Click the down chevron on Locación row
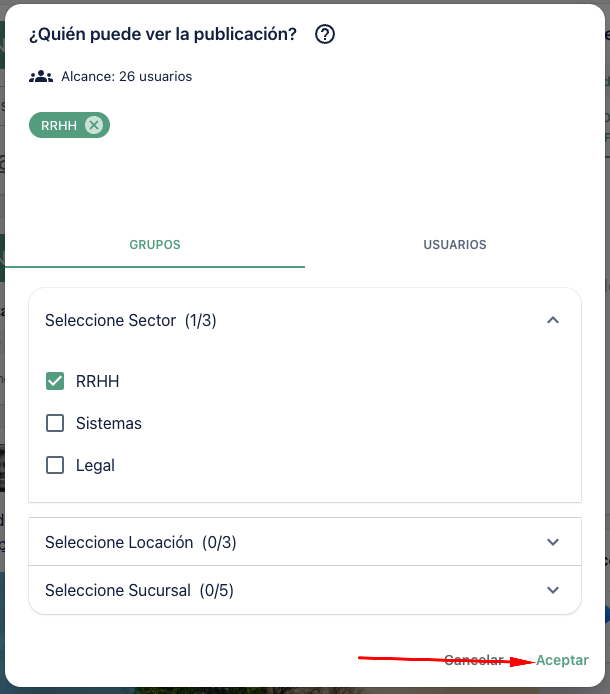The height and width of the screenshot is (694, 610). [x=553, y=542]
